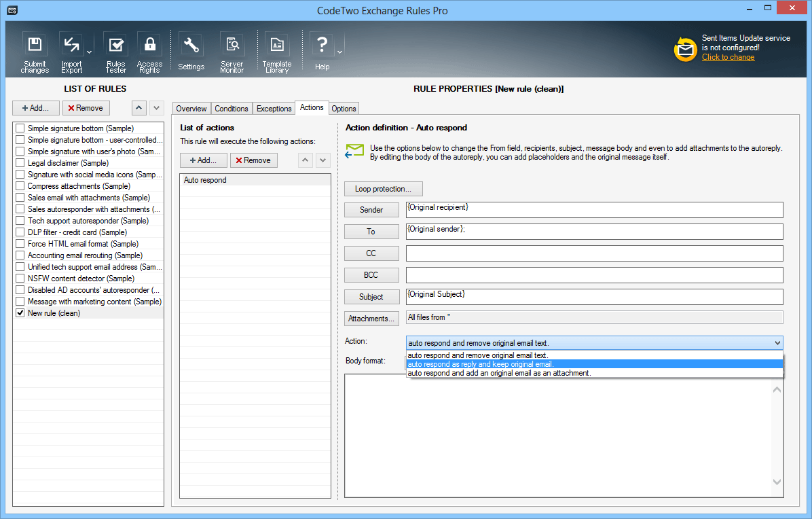
Task: Collapse the Action combo box arrow
Action: coord(777,343)
